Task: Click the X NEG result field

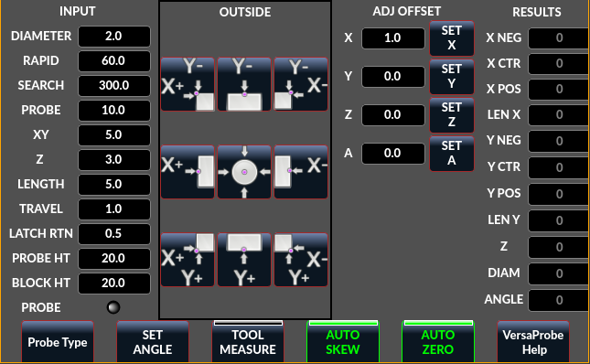Action: [x=559, y=37]
